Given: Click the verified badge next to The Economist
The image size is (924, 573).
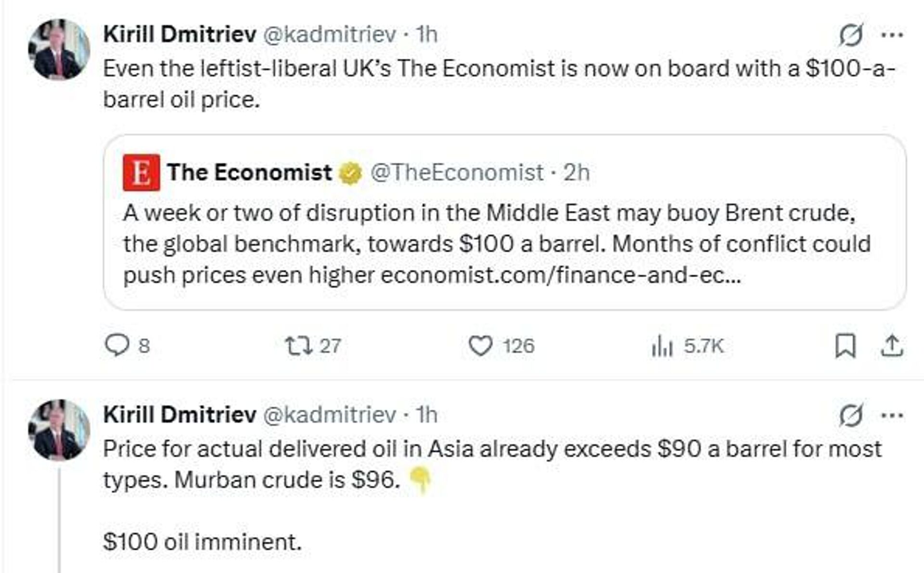Looking at the screenshot, I should pyautogui.click(x=348, y=172).
